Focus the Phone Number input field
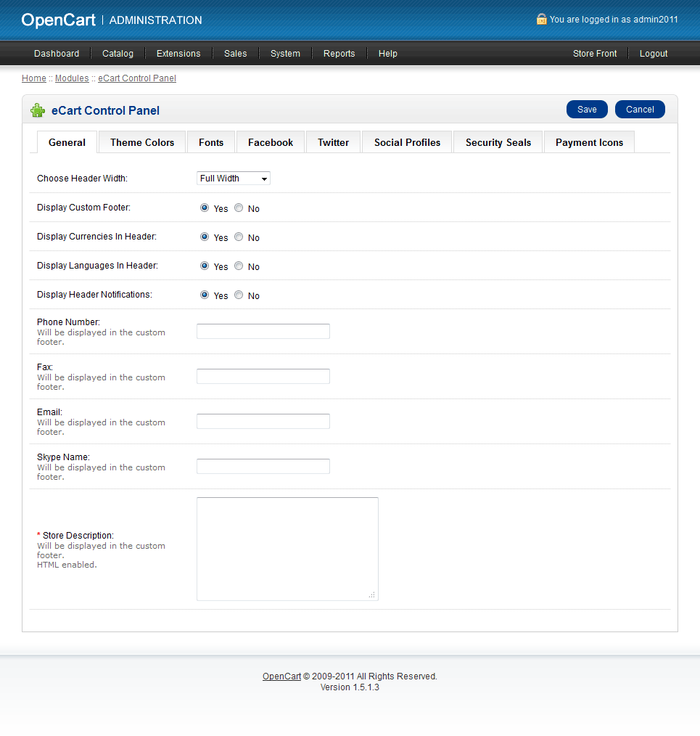Viewport: 700px width, 736px height. click(x=263, y=332)
